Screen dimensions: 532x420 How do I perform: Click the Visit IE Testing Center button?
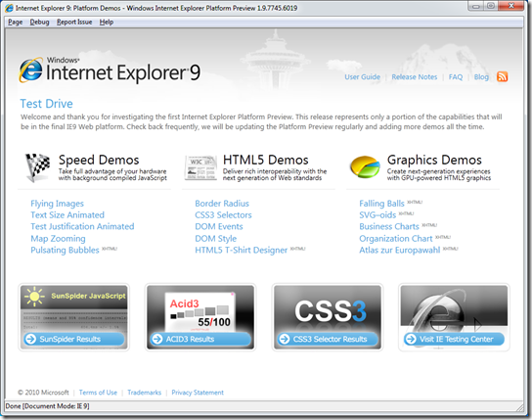click(x=454, y=339)
